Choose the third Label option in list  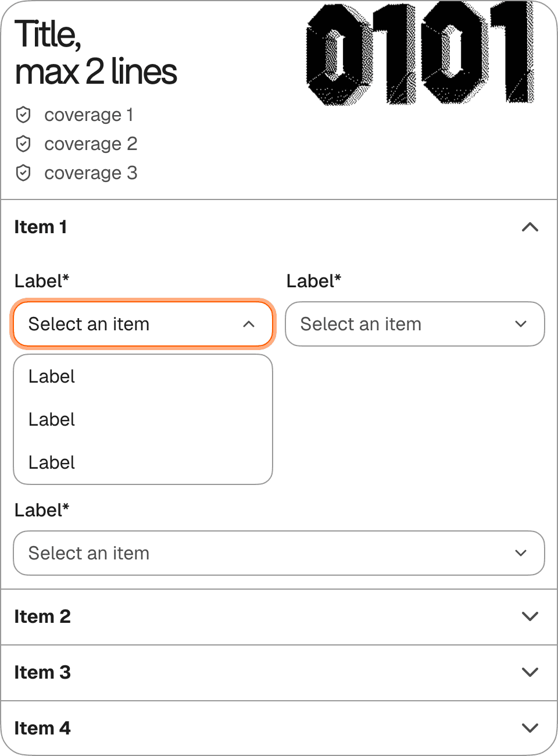[x=52, y=463]
